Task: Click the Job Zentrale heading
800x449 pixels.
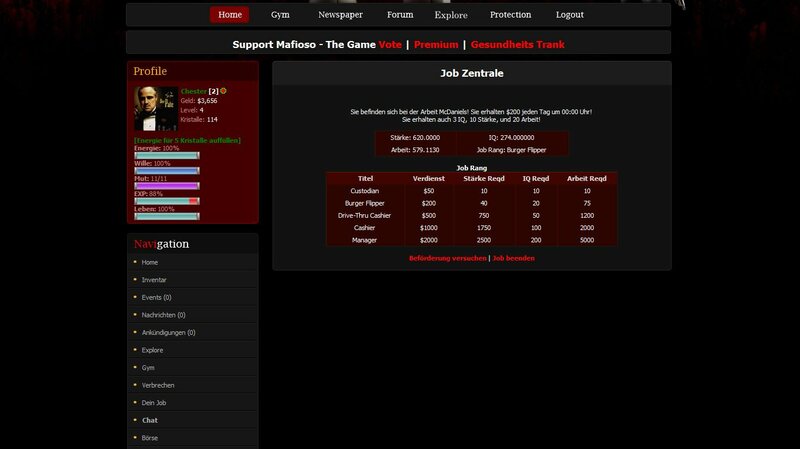Action: 472,73
